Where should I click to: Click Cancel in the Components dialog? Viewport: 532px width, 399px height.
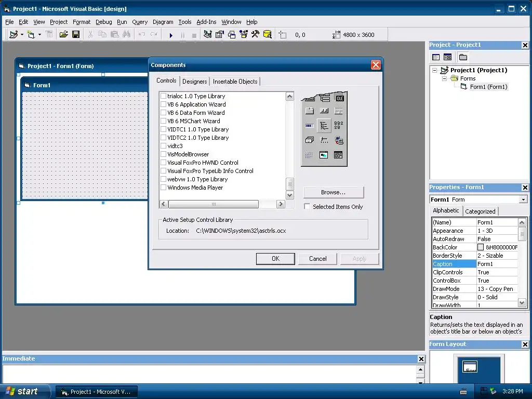tap(318, 259)
